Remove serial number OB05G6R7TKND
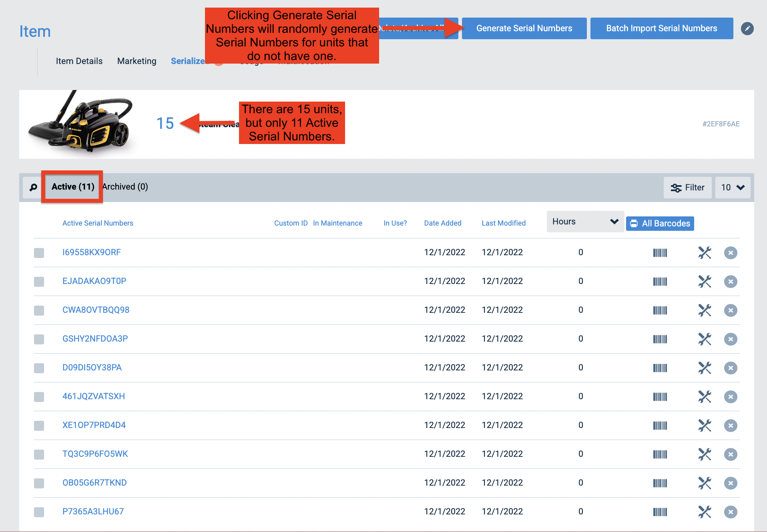 [x=731, y=483]
